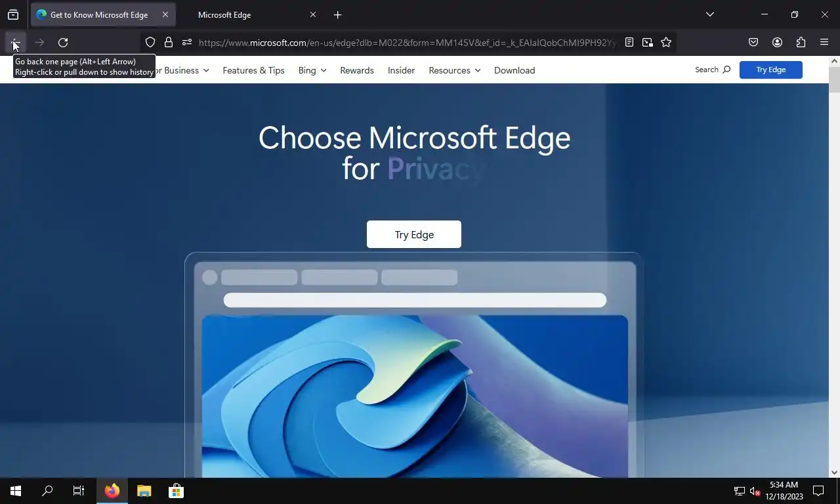Open Firefox account icon

[x=777, y=43]
